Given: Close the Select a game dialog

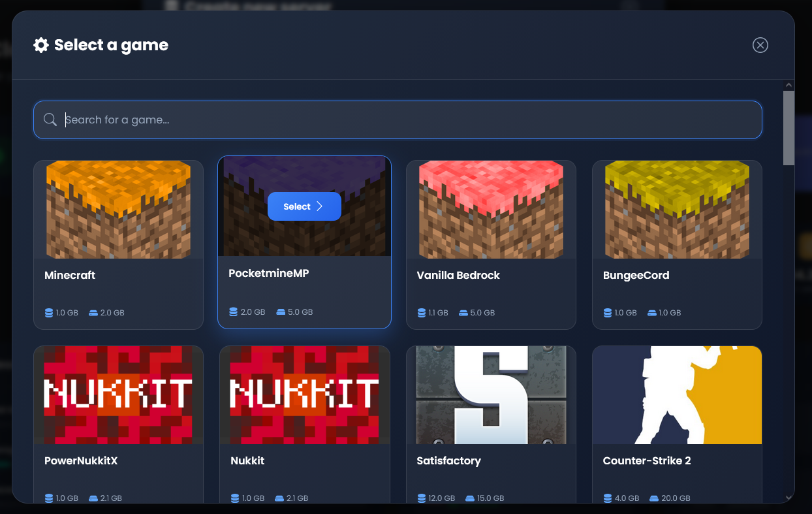Looking at the screenshot, I should [x=760, y=45].
